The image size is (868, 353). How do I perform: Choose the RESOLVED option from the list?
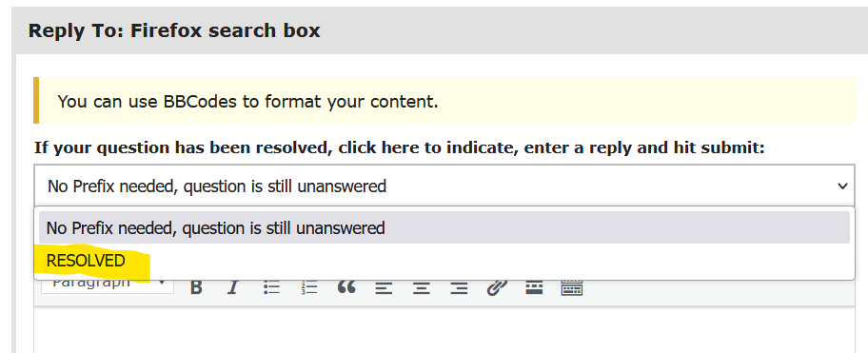pos(86,261)
